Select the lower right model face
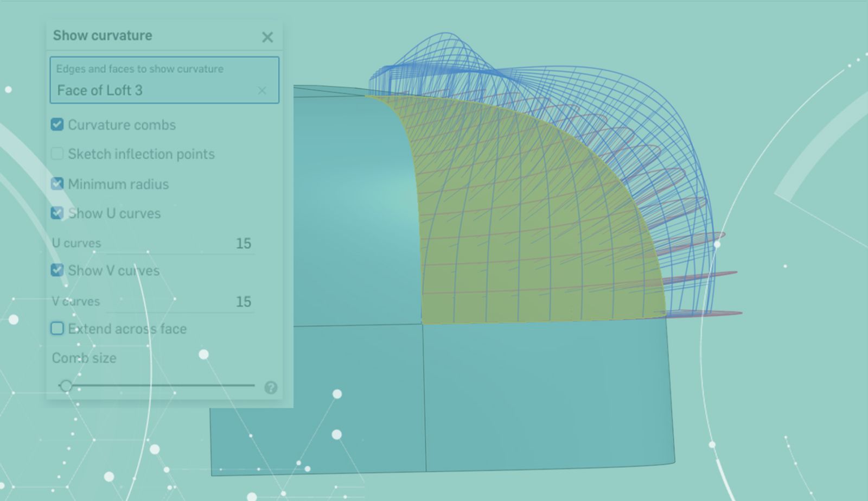Screen dimensions: 868x501 [548, 396]
